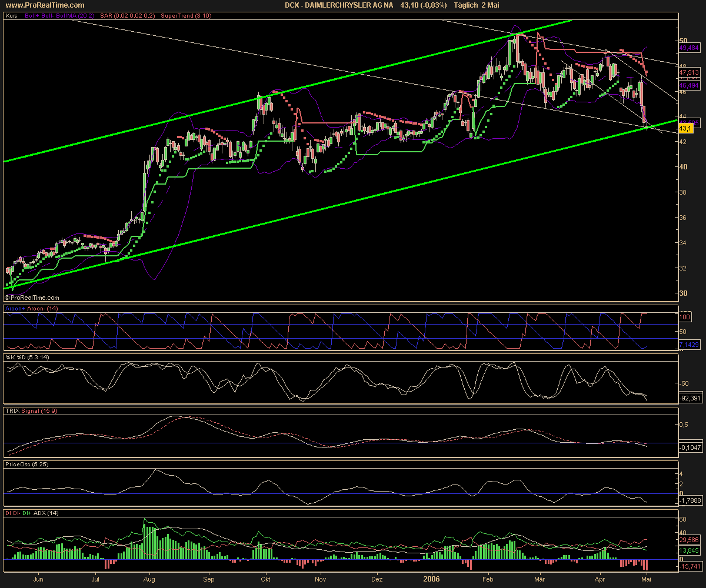Click the 'Aug' month label on time axis
The height and width of the screenshot is (588, 706).
point(149,580)
